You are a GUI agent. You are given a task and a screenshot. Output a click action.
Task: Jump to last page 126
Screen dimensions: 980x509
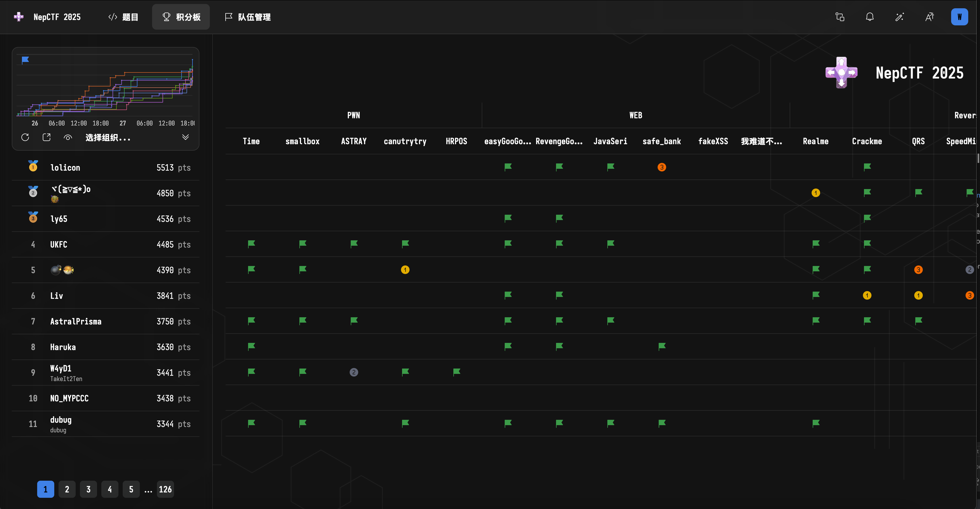point(165,489)
